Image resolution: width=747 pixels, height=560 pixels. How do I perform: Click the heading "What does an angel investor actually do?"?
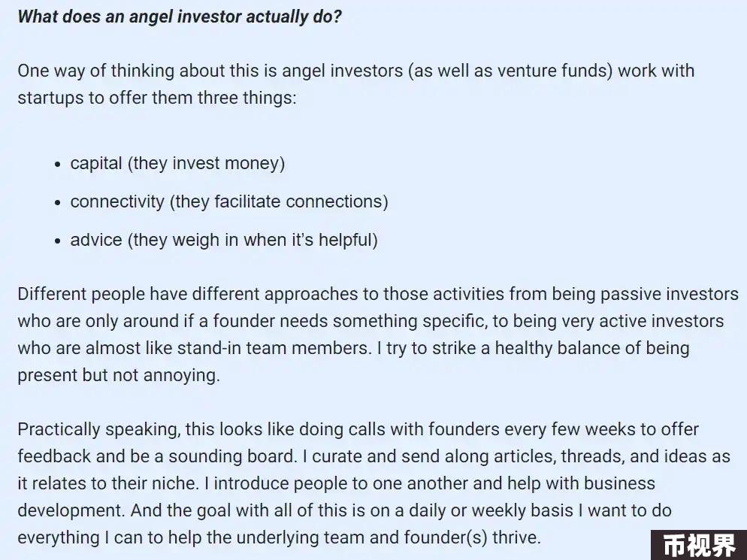(180, 17)
